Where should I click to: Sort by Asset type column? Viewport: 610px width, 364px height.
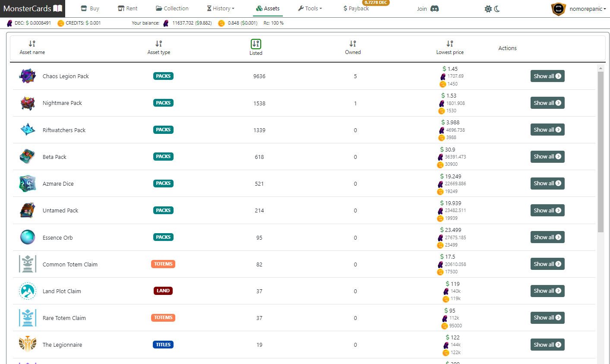(159, 47)
